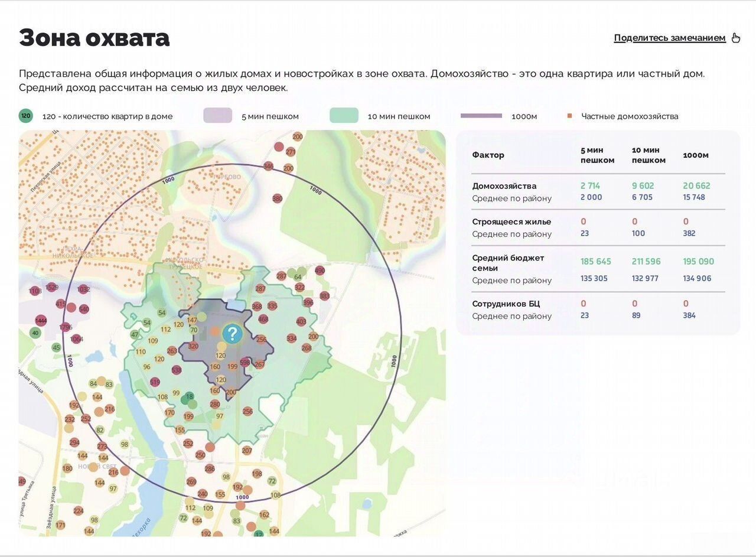The height and width of the screenshot is (557, 756).
Task: Click family budget value 185 645
Action: (596, 261)
